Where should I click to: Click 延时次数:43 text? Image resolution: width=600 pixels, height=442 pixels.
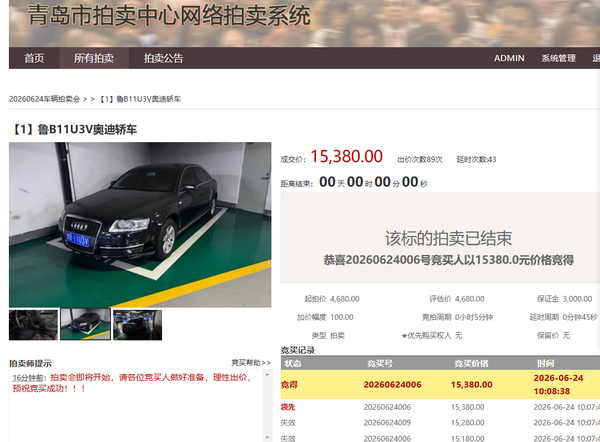(476, 160)
